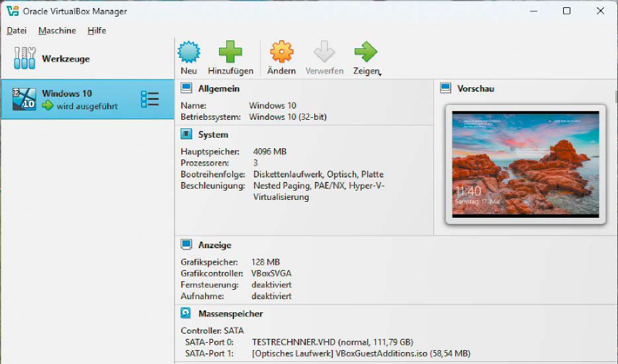
Task: Open the Allgemein settings heading
Action: (x=219, y=89)
